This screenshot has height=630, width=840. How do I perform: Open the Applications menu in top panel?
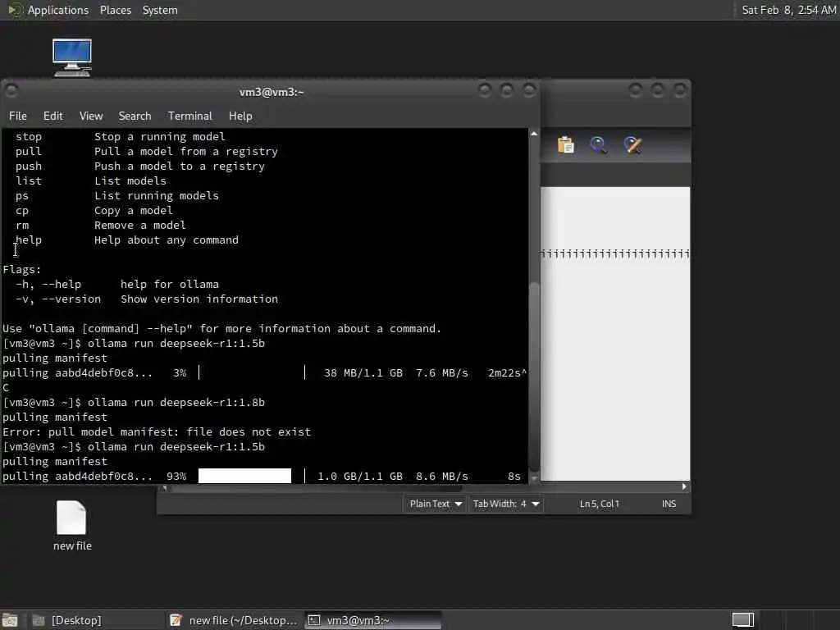pyautogui.click(x=58, y=10)
